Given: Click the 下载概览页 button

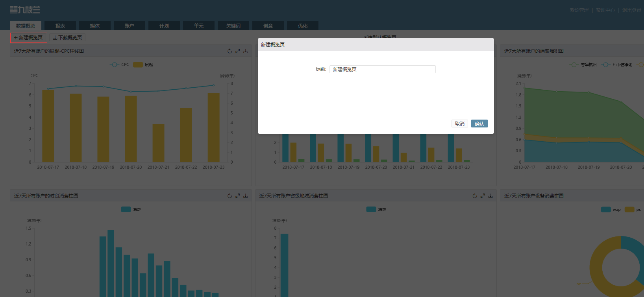Looking at the screenshot, I should (67, 38).
